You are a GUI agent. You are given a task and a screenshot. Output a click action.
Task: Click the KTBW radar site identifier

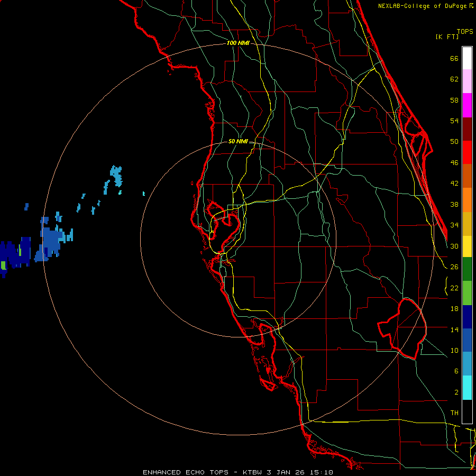click(252, 472)
